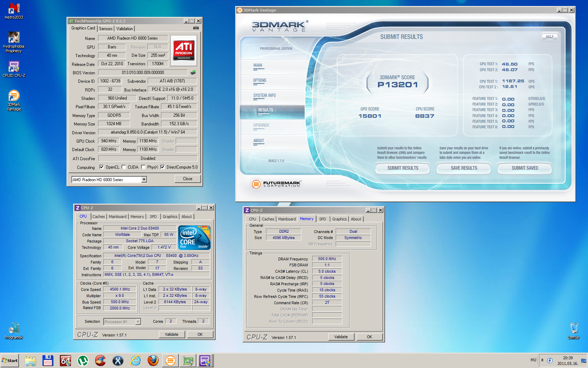588x368 pixels.
Task: Toggle the CUDA checkbox in GPU-Z
Action: 124,167
